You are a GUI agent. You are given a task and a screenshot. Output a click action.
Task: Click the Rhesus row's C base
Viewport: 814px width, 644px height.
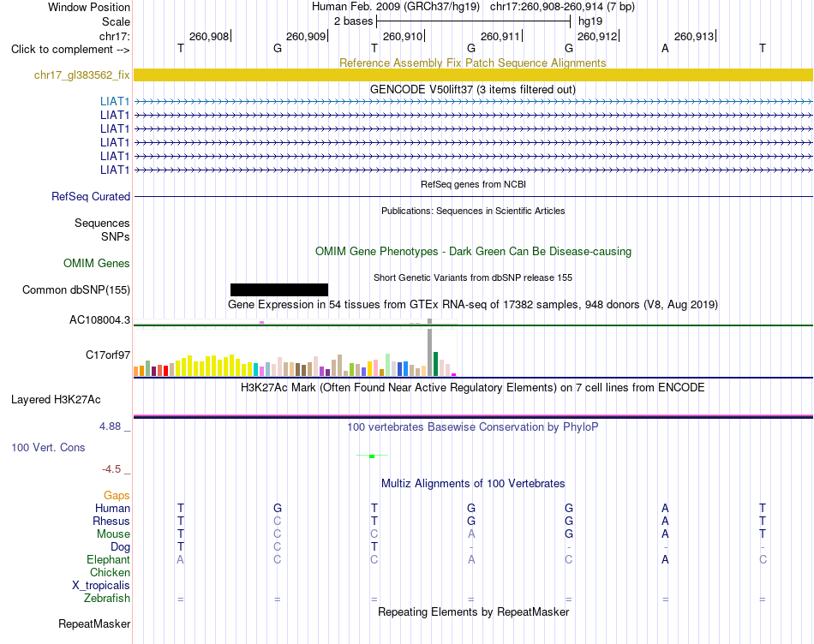tap(278, 521)
